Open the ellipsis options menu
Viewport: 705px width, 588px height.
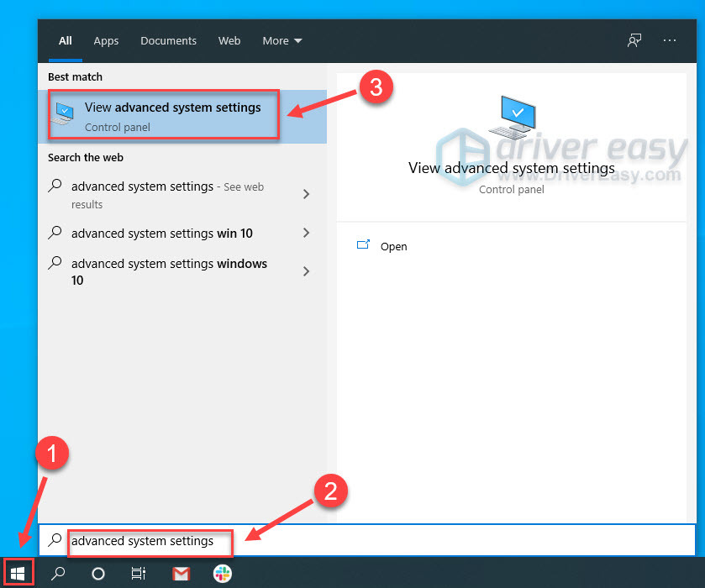click(x=670, y=40)
